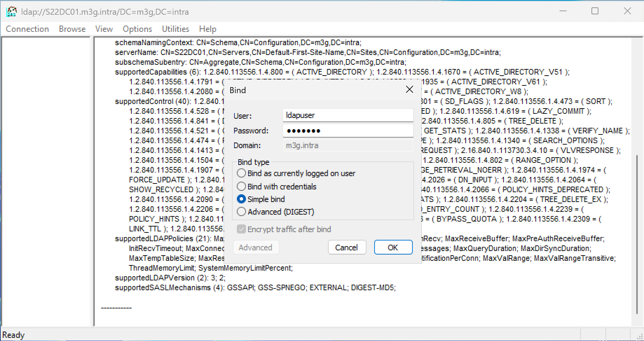Toggle 'Encrypt traffic after bind' checkbox

[x=241, y=229]
